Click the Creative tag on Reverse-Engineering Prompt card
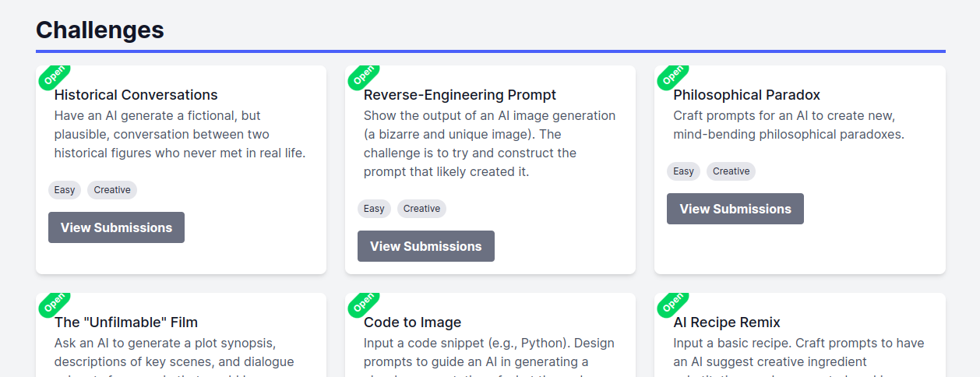The height and width of the screenshot is (377, 980). click(x=421, y=209)
